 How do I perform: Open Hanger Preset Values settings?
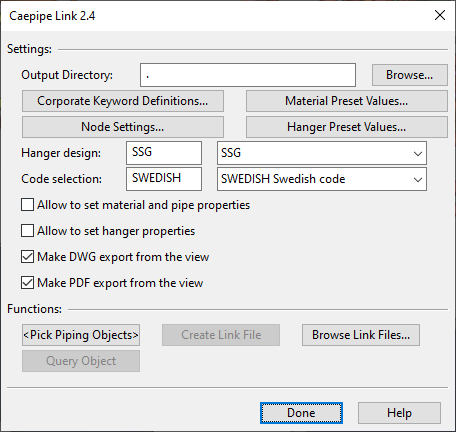click(347, 127)
